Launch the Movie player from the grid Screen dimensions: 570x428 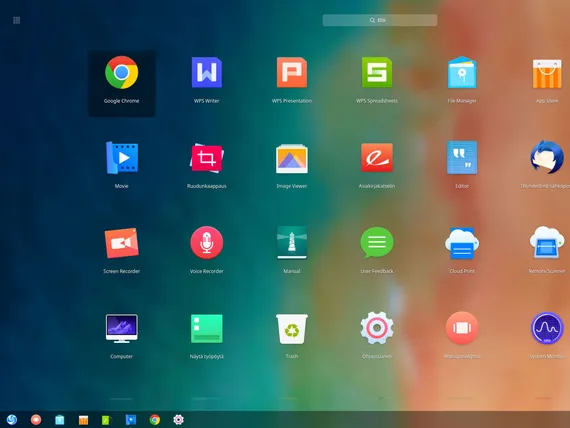point(121,157)
